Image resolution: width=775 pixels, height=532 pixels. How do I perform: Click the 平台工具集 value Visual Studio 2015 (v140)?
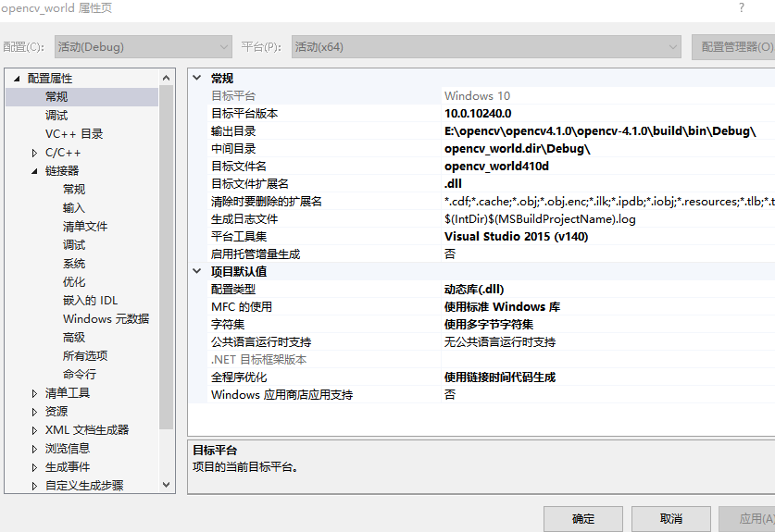pyautogui.click(x=517, y=236)
